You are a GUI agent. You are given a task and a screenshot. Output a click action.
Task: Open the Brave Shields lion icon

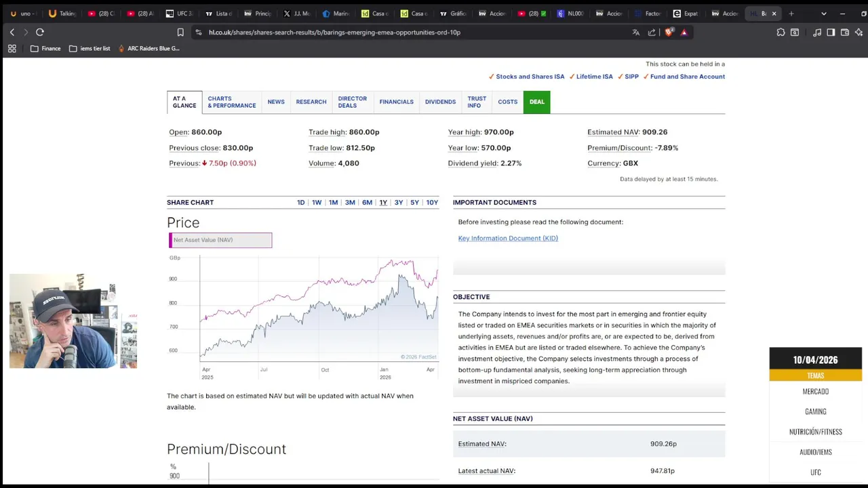point(669,32)
